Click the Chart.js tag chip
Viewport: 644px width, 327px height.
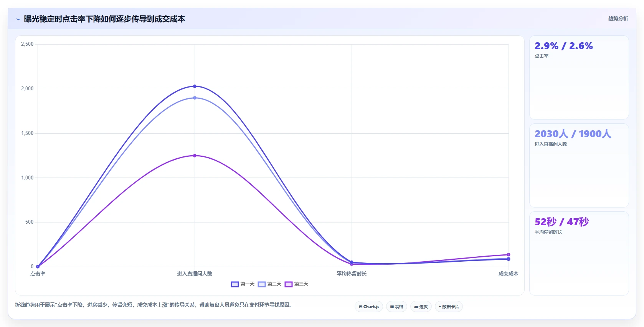369,307
